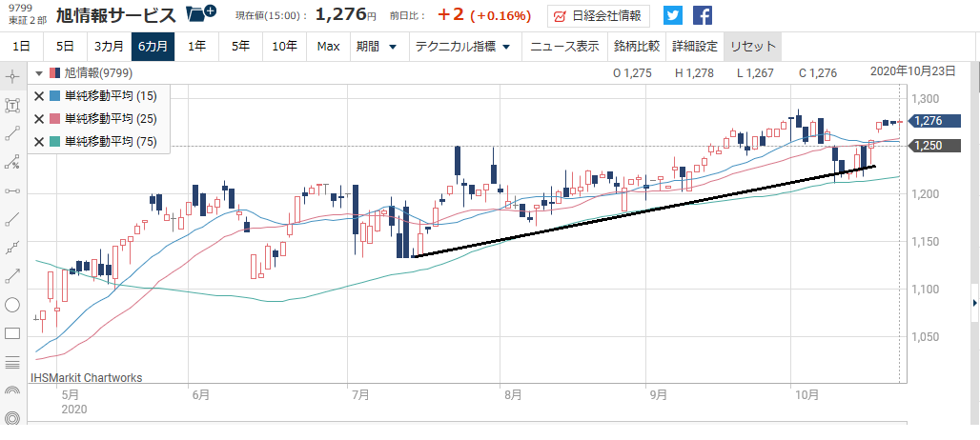Click リセット to reset chart

tap(753, 47)
